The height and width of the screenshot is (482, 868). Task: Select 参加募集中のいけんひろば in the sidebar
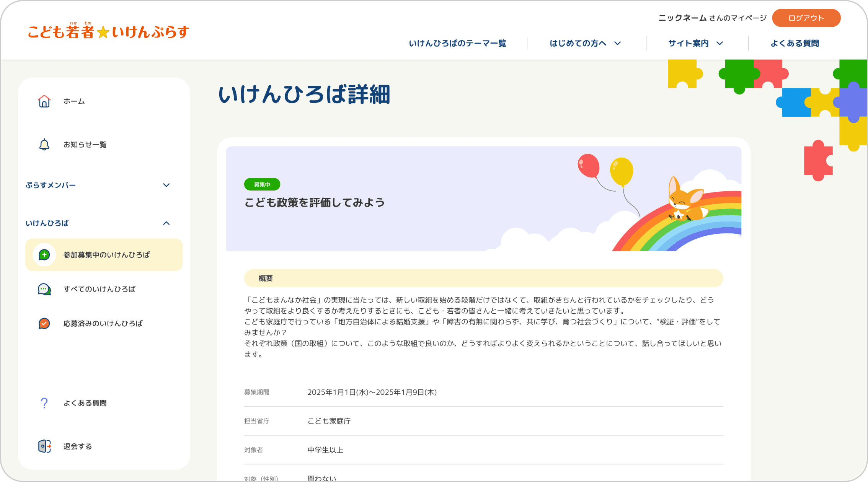point(106,255)
